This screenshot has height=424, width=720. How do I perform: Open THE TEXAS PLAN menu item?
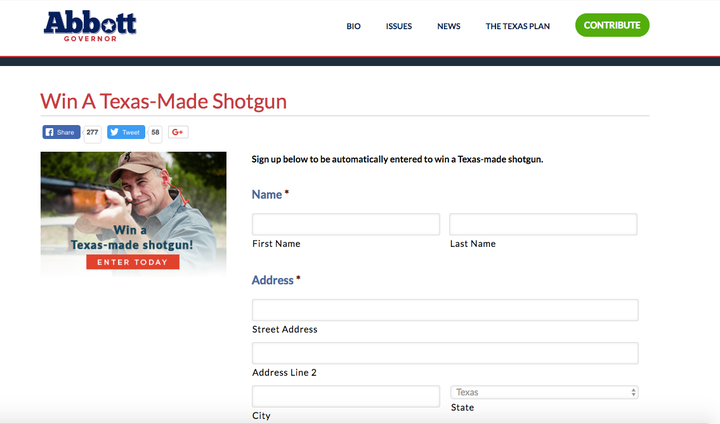pos(518,26)
